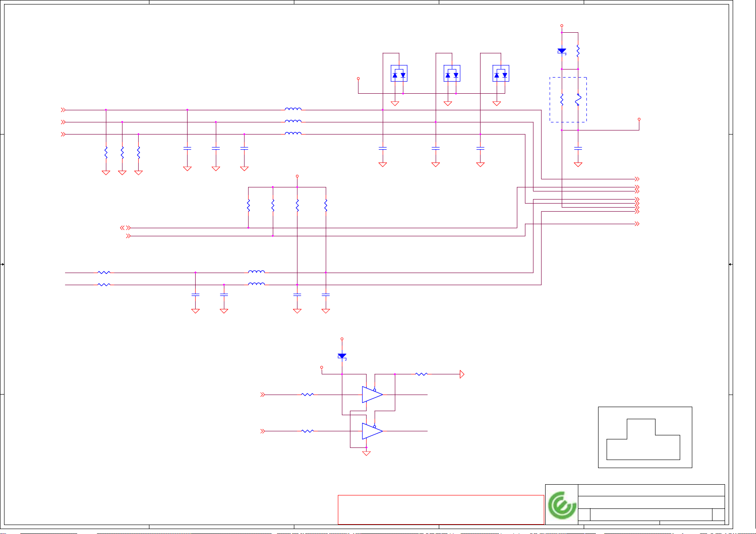Click the power terminal above the top-right Schottky diode

click(x=562, y=26)
